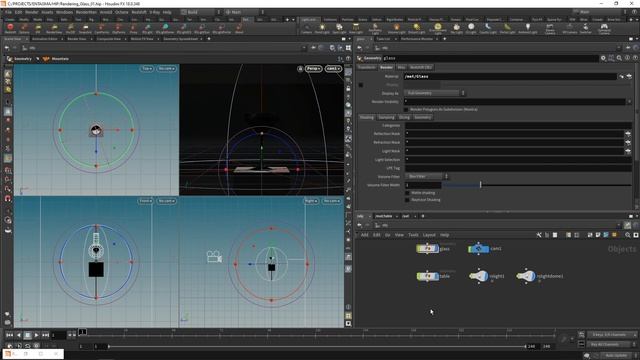Select the glass geometry node
This screenshot has width=640, height=360.
(x=427, y=249)
